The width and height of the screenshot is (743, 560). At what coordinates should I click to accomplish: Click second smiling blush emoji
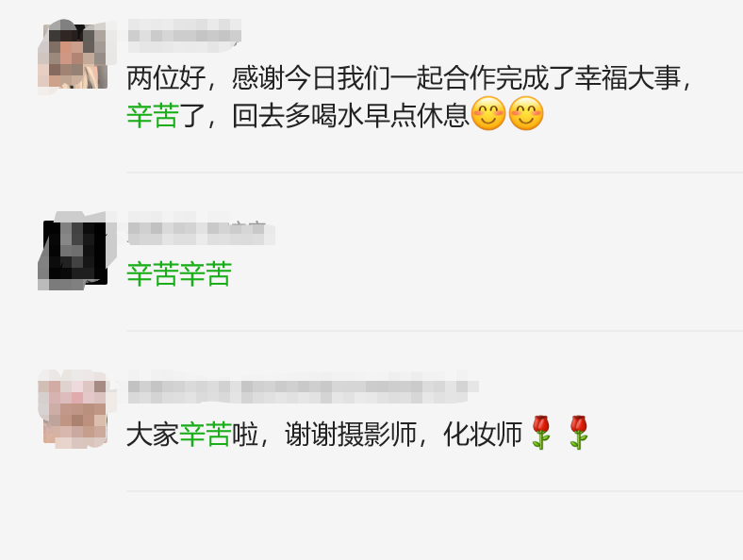point(526,114)
